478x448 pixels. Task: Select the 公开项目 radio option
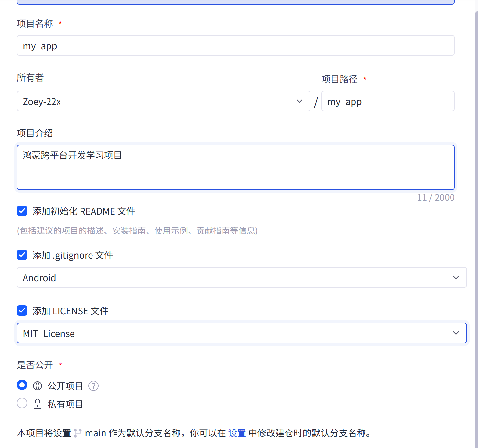22,385
